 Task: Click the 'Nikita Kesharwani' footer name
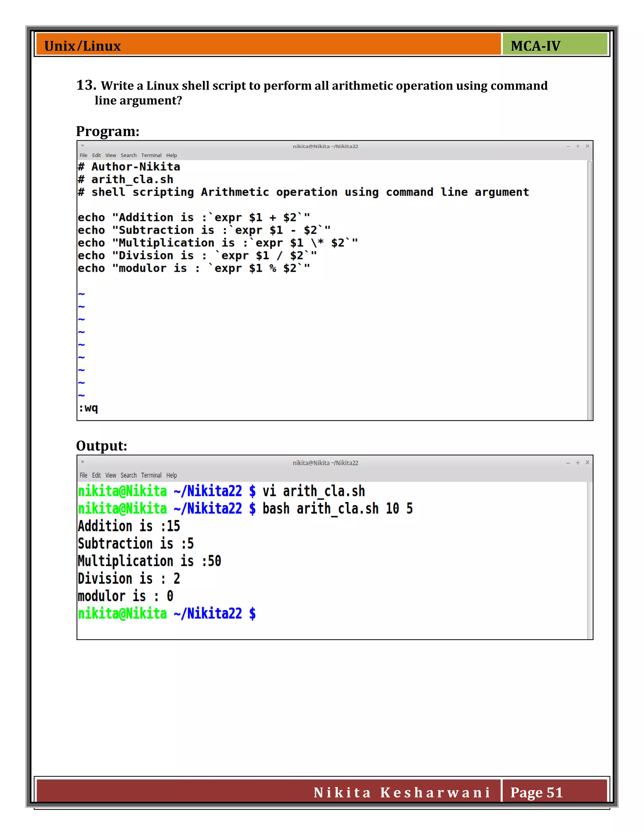[402, 792]
